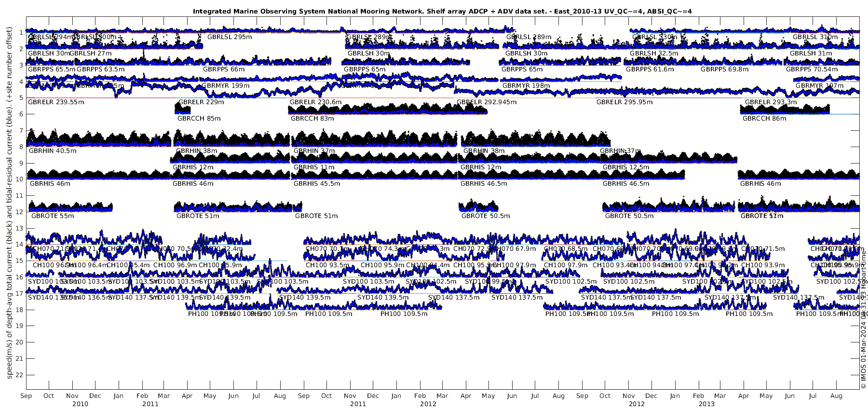868x410 pixels.
Task: Select the 'GBRHIN 40.5m' label
Action: (x=53, y=150)
